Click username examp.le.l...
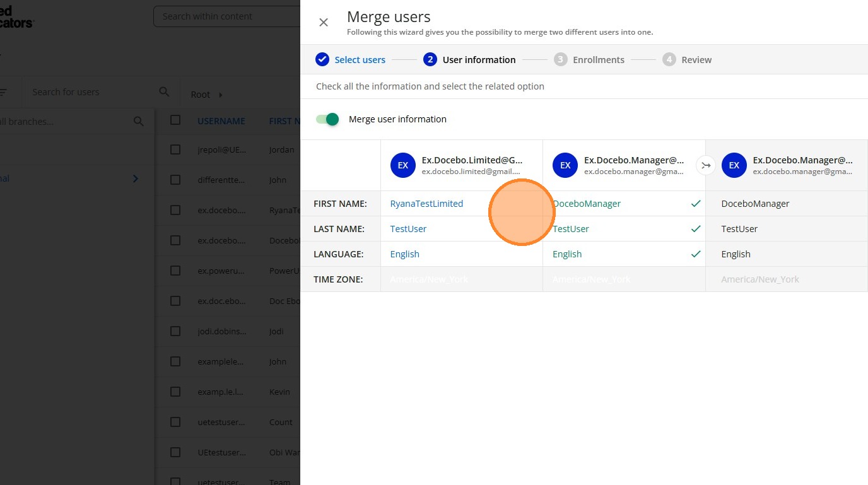This screenshot has width=868, height=485. click(x=220, y=392)
